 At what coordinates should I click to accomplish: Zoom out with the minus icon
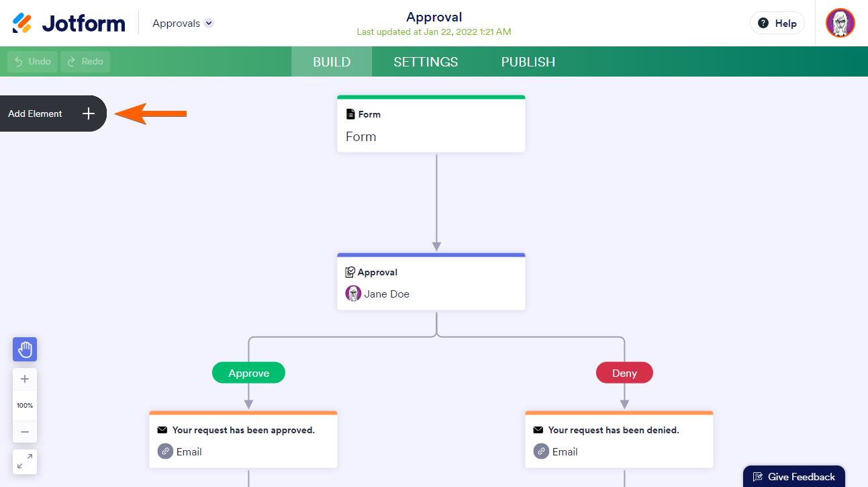coord(25,432)
